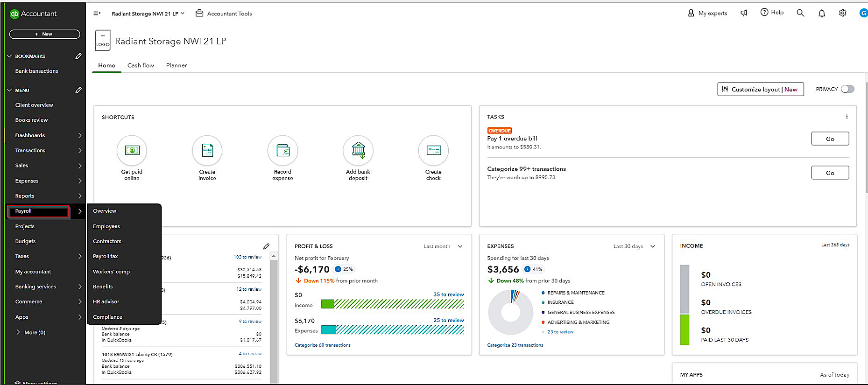The height and width of the screenshot is (385, 868).
Task: Expand the Sales submenu arrow
Action: 80,166
